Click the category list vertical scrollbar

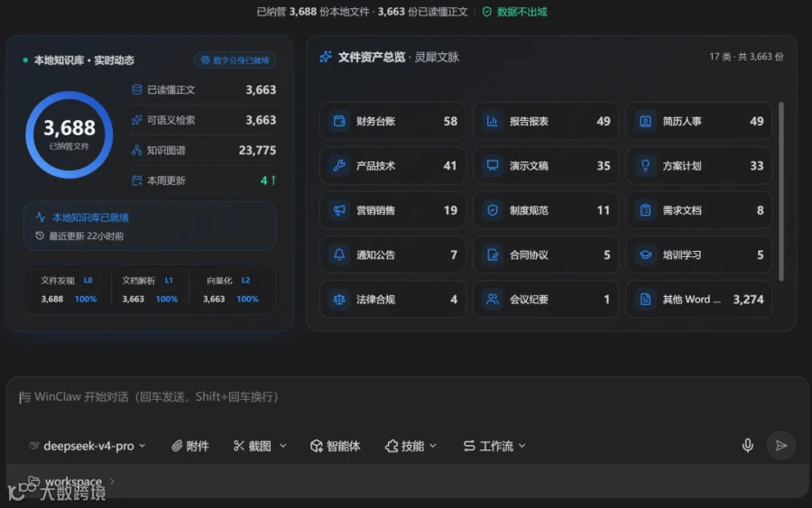click(x=781, y=191)
